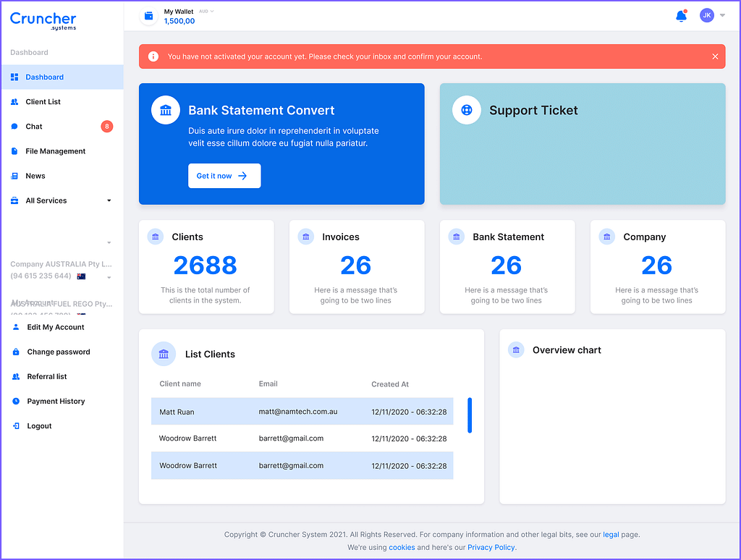Expand the Company AUSTRALIA Pty selector
Screen dimensions: 741x560
109,277
